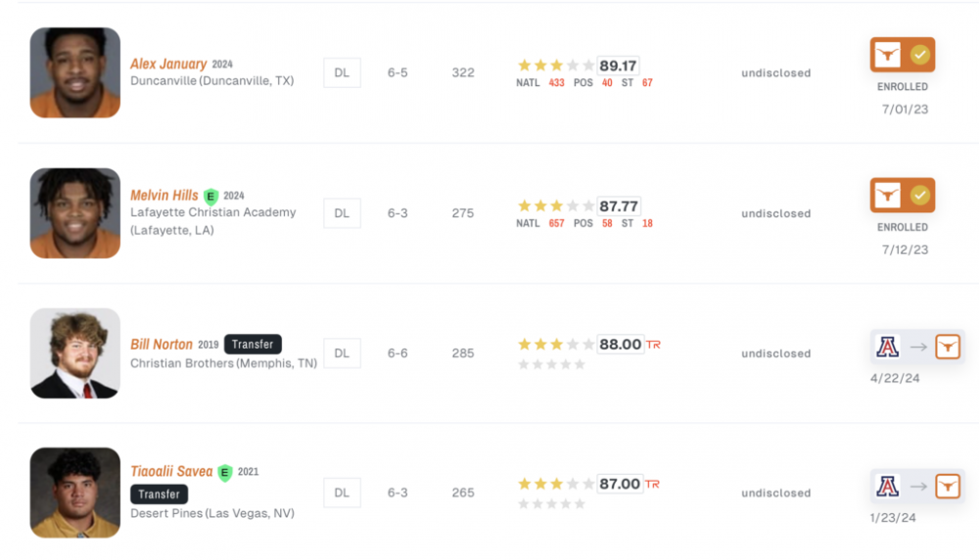
Task: Open Melvin Hills' player profile link
Action: point(164,195)
